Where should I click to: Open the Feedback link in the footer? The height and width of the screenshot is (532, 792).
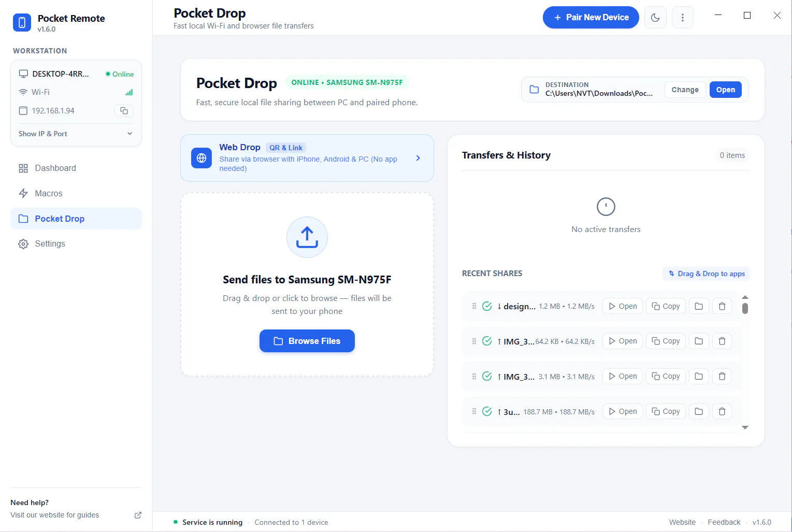point(724,522)
